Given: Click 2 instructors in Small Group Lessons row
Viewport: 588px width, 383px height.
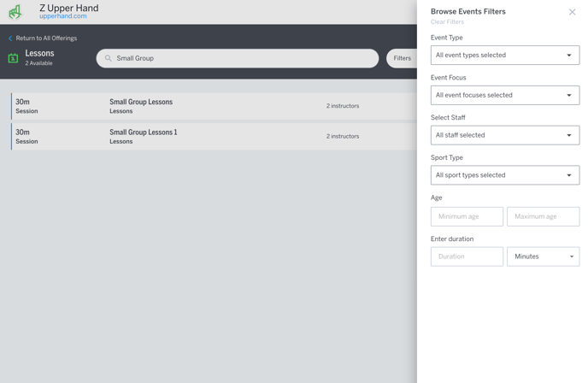Looking at the screenshot, I should click(x=343, y=106).
